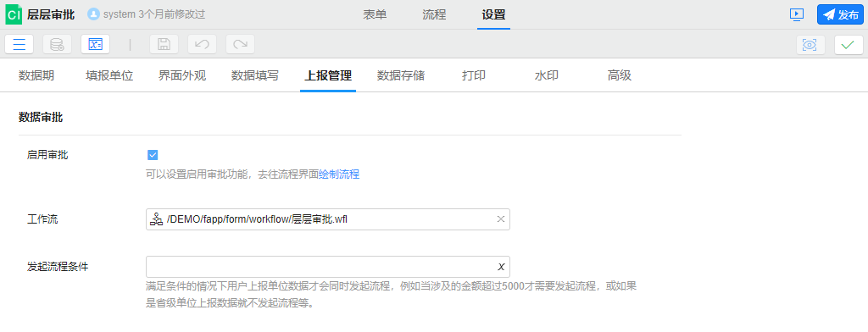
Task: Click the green checkmark confirm button
Action: (x=849, y=45)
